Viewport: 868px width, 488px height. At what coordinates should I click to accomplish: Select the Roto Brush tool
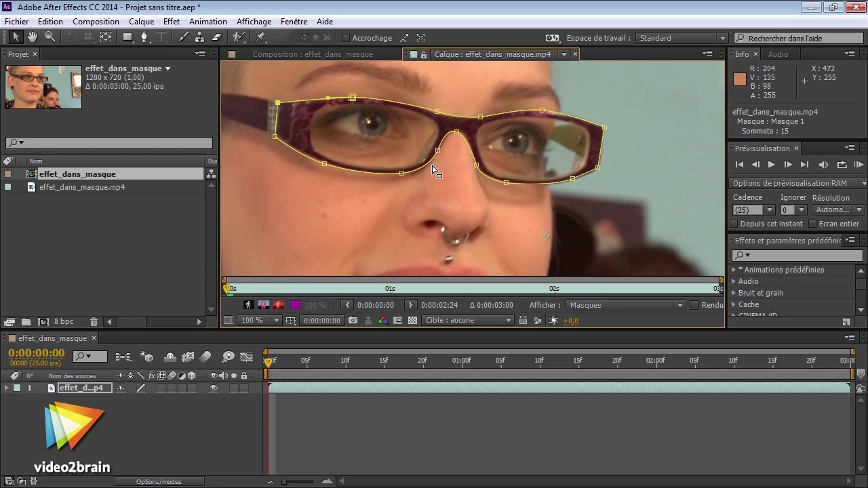point(239,37)
